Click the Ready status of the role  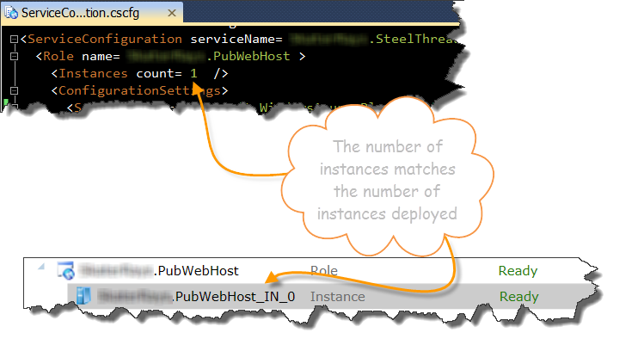click(518, 271)
